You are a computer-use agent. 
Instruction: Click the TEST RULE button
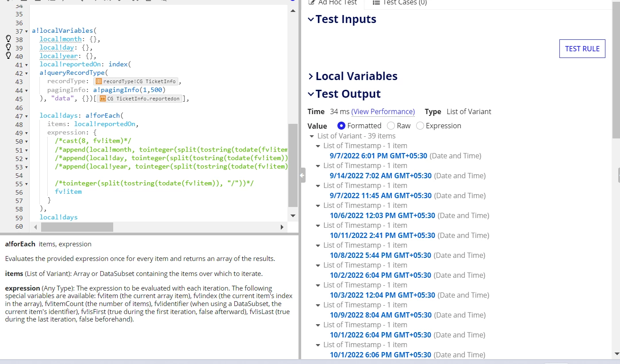[582, 49]
